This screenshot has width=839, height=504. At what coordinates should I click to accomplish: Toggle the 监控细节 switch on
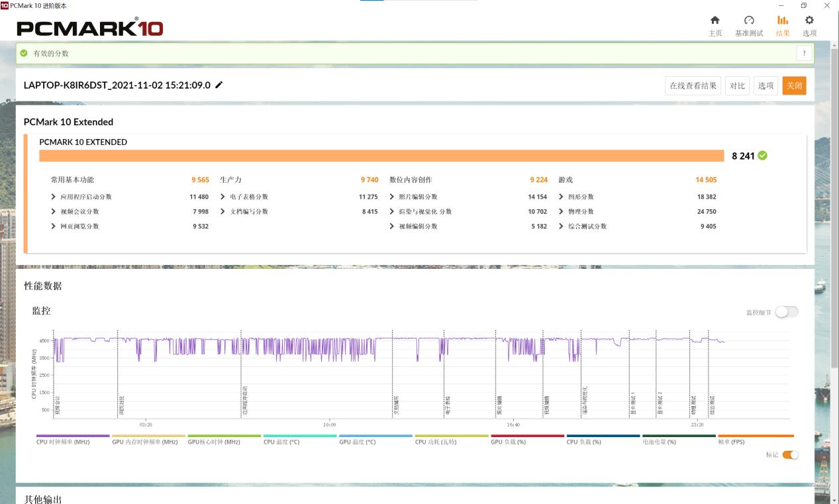coord(787,312)
